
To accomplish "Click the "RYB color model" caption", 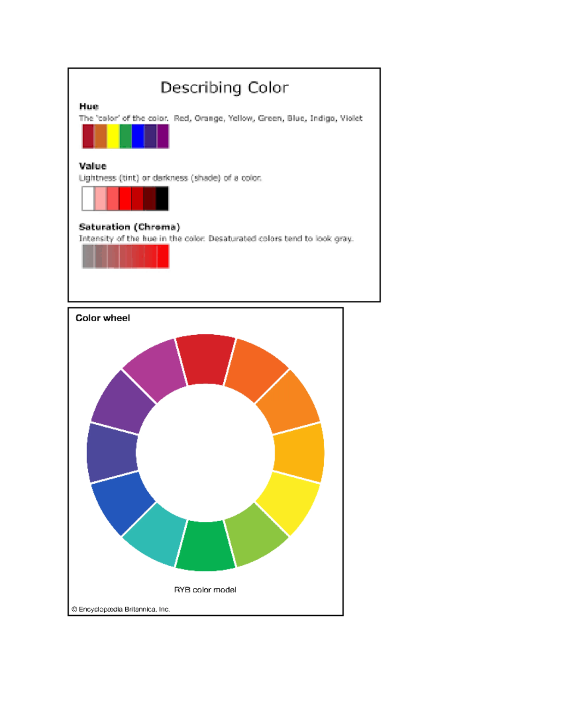I will click(x=205, y=590).
